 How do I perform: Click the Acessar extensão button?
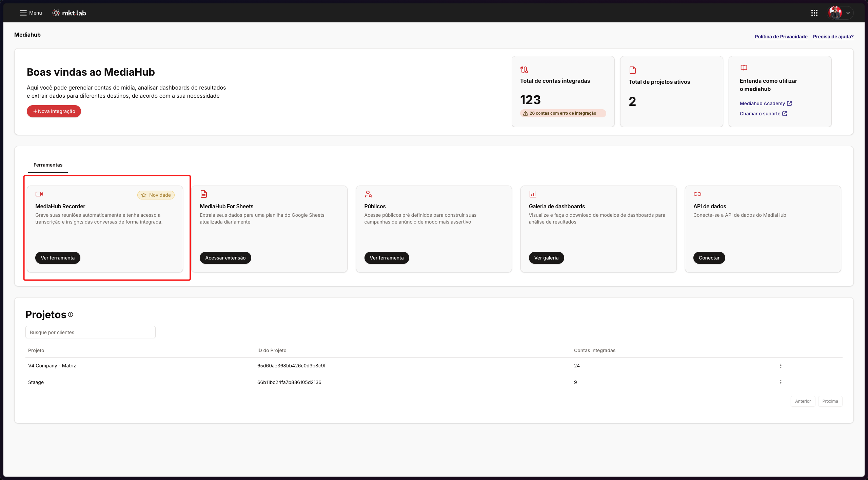[x=225, y=258]
